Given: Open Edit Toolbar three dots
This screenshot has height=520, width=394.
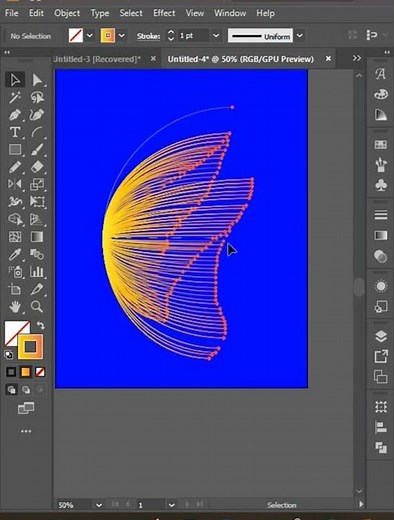Looking at the screenshot, I should coord(26,431).
